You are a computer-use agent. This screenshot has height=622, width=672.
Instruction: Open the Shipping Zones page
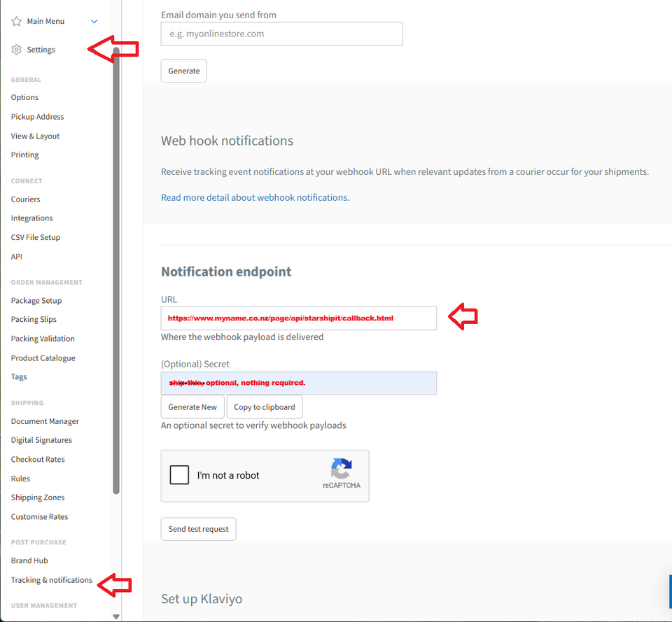(x=38, y=497)
